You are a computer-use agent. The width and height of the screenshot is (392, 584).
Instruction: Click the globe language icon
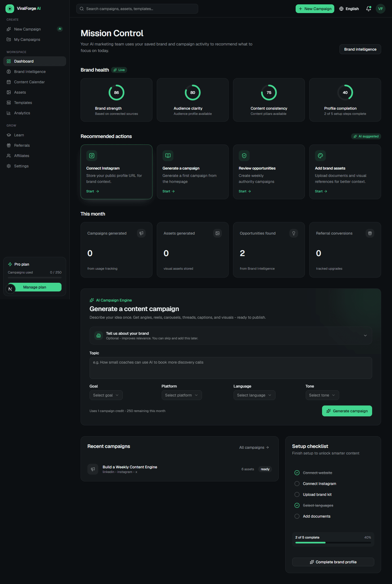341,9
